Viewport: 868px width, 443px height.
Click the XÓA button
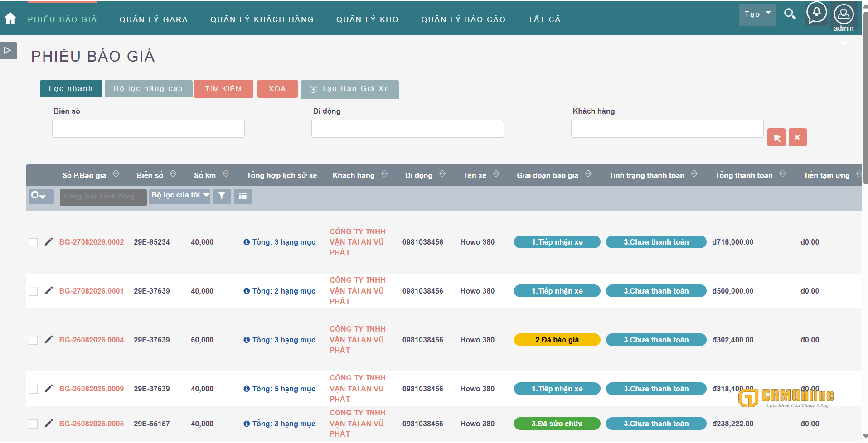click(277, 89)
